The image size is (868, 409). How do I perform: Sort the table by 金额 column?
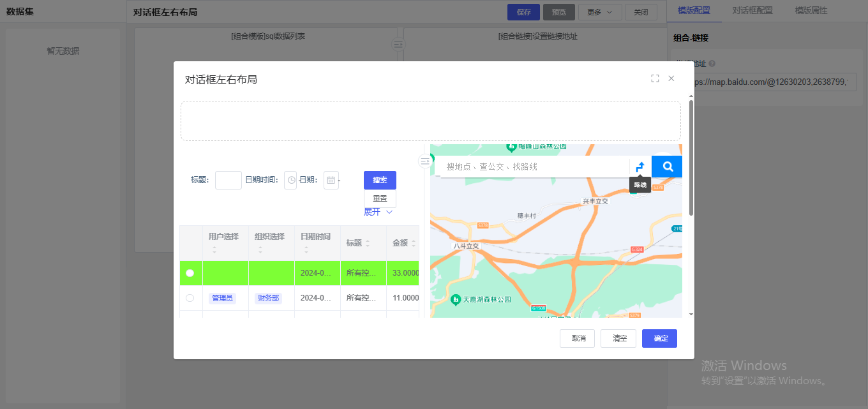click(414, 243)
